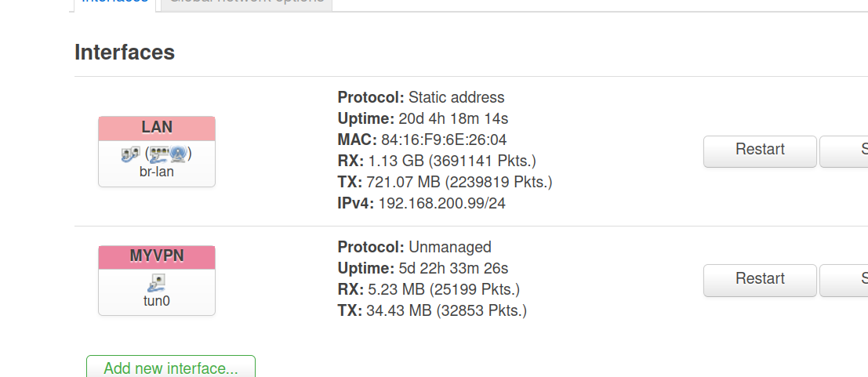Restart the LAN interface
The height and width of the screenshot is (377, 868).
pos(759,150)
